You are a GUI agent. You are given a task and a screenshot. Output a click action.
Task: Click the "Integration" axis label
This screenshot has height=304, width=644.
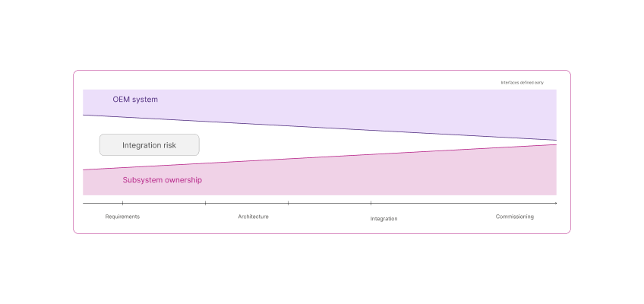(384, 219)
